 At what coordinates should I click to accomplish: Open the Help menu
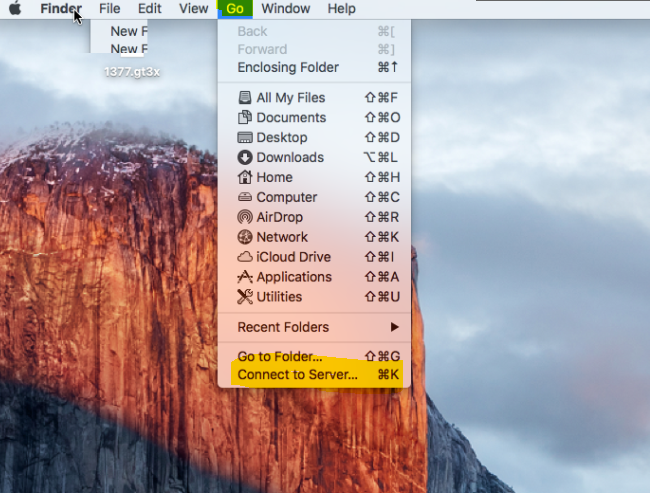(341, 8)
